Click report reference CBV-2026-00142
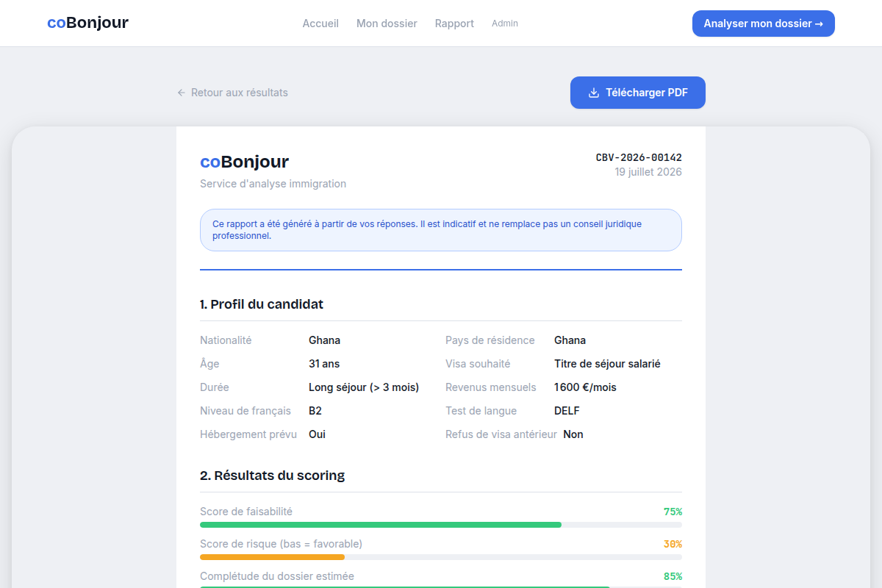This screenshot has height=588, width=882. click(x=639, y=157)
